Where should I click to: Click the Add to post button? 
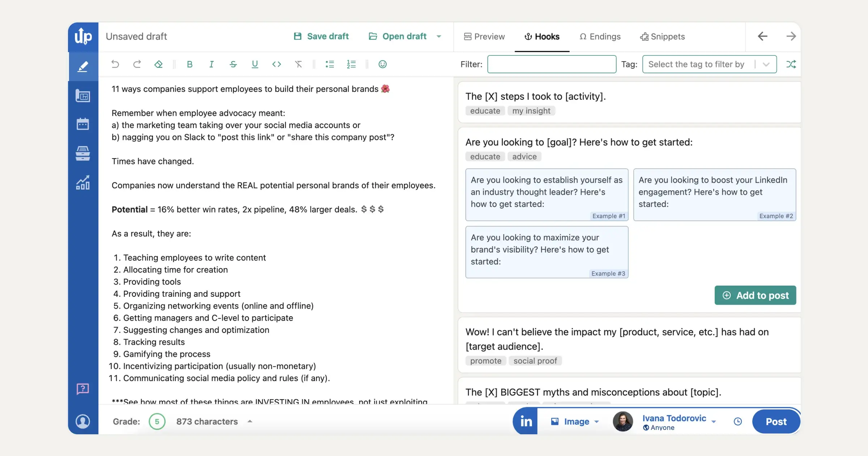pos(755,295)
